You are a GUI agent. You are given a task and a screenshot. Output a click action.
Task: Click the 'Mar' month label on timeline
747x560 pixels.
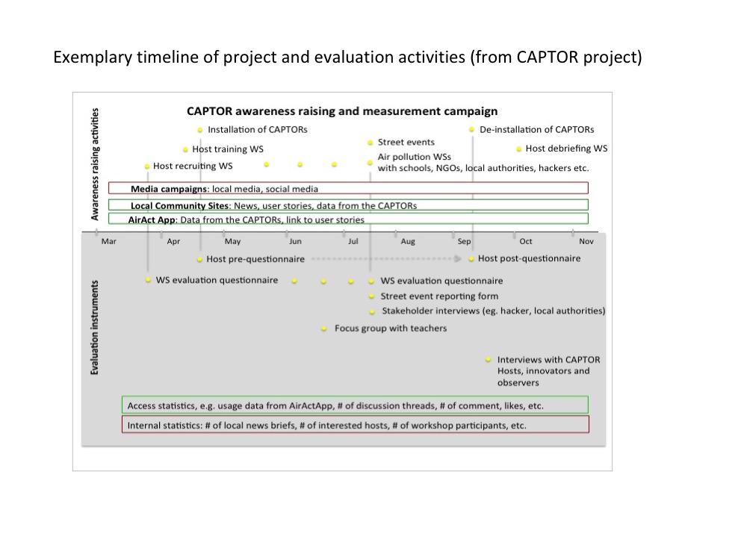pyautogui.click(x=108, y=241)
